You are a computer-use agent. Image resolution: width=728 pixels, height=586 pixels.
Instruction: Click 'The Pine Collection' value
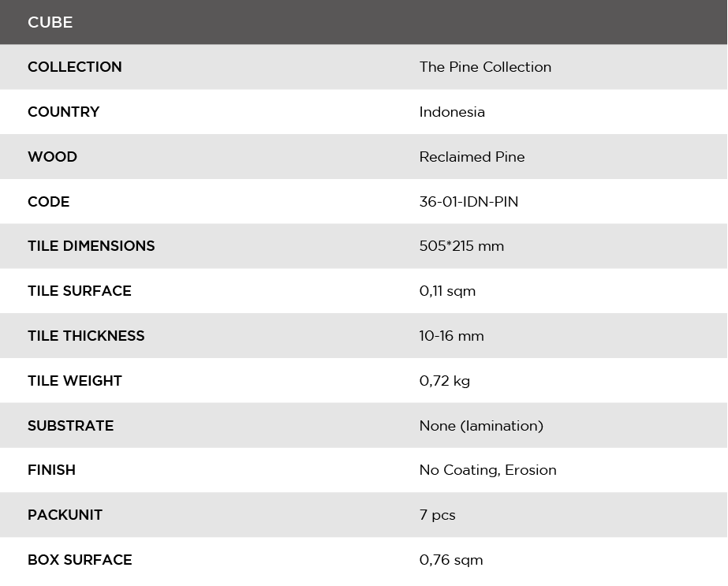point(485,67)
